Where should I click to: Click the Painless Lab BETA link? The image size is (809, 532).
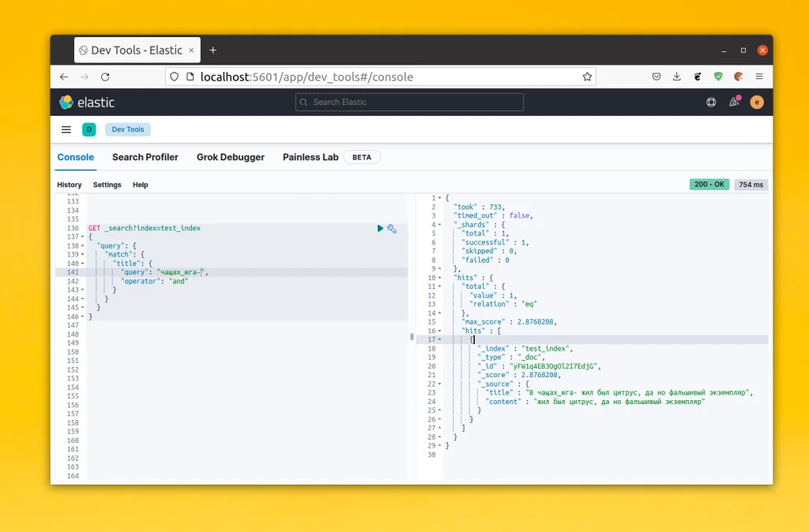[310, 157]
